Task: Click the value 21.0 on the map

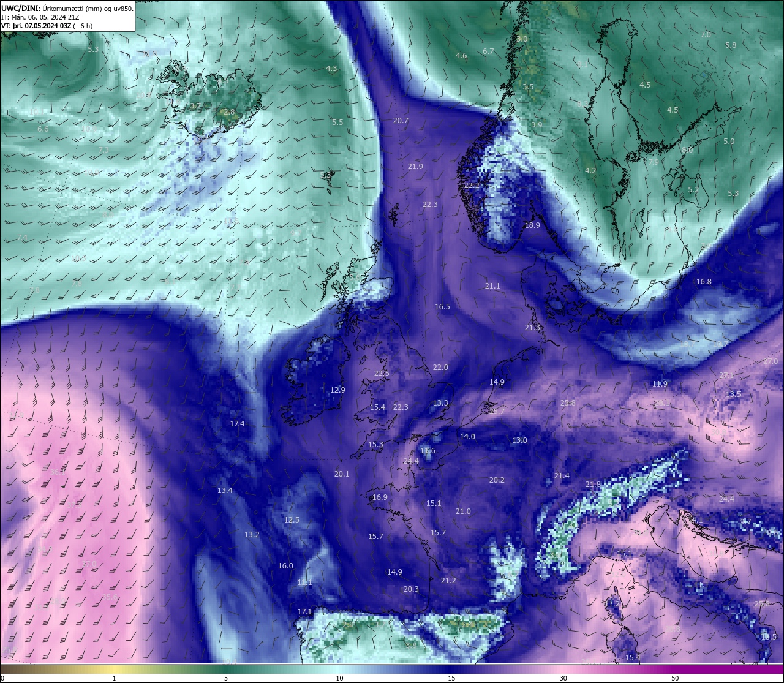Action: tap(463, 511)
